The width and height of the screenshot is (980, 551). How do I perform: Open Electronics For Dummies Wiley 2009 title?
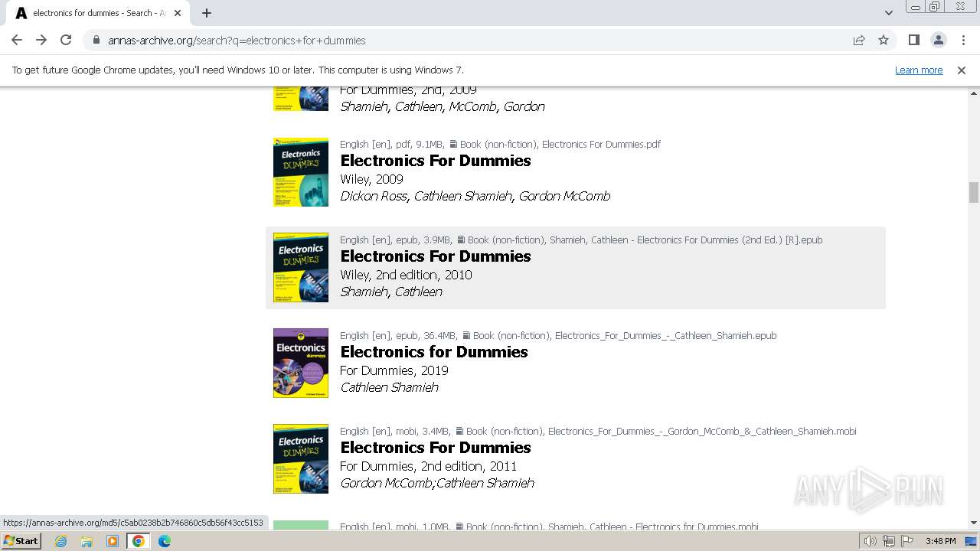click(x=436, y=161)
